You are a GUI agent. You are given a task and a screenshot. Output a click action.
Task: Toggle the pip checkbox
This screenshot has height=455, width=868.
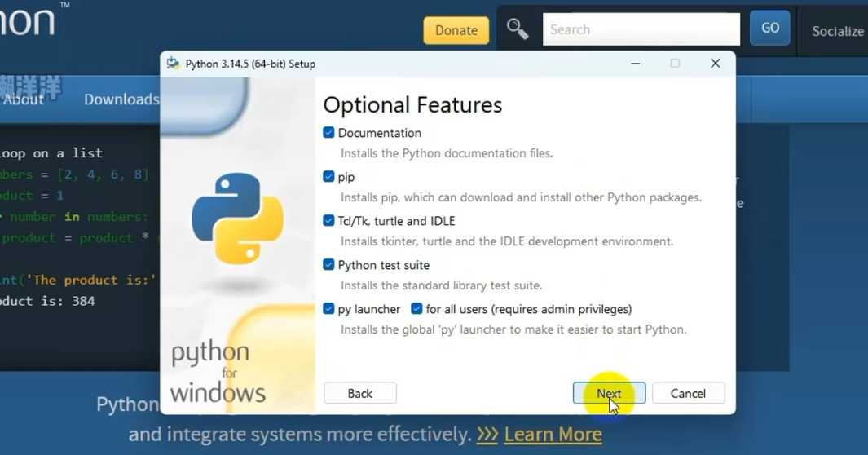click(x=328, y=177)
